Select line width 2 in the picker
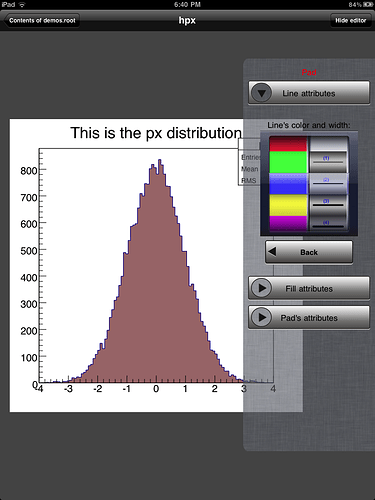The width and height of the screenshot is (375, 500). [328, 183]
